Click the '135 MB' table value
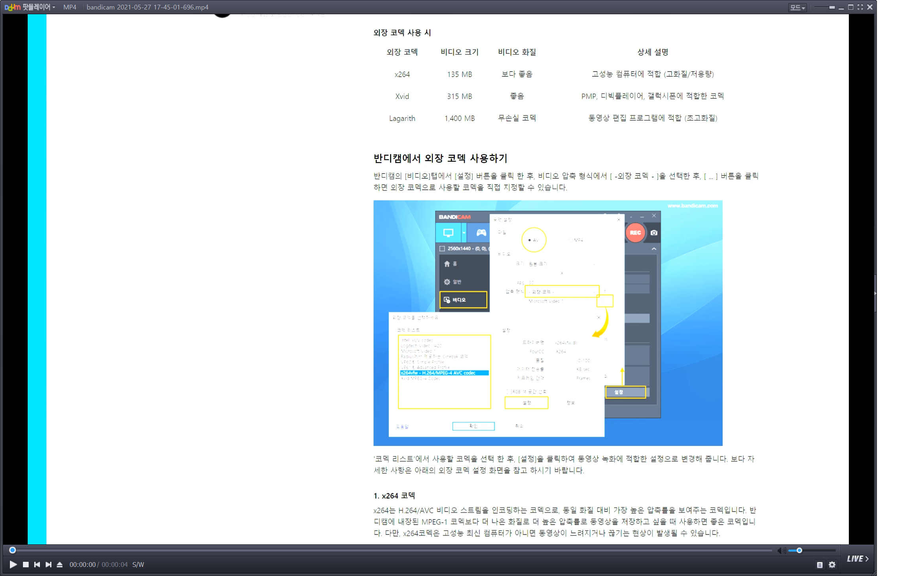This screenshot has height=576, width=924. point(460,74)
